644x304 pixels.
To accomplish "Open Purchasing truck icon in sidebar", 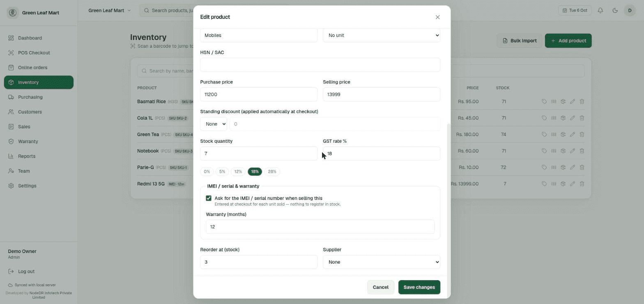I will coord(11,97).
